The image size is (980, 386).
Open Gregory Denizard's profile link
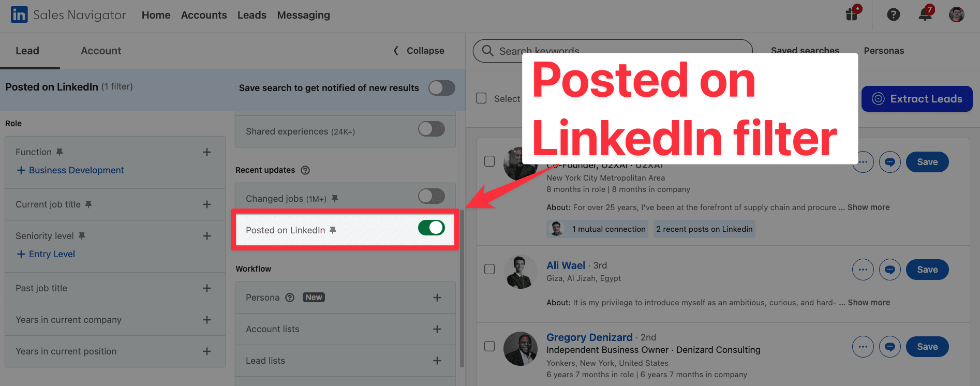(x=589, y=337)
